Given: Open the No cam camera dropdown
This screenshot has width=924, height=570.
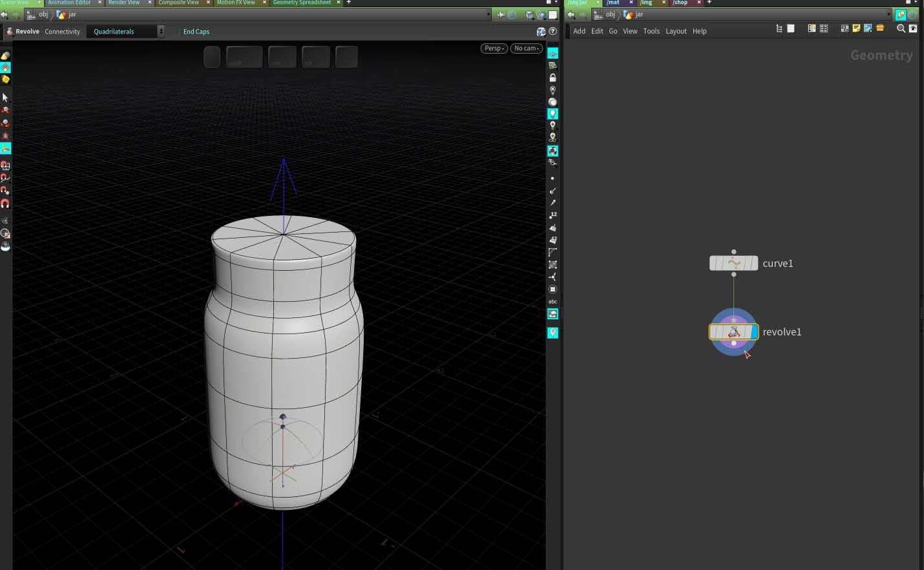Looking at the screenshot, I should (x=526, y=48).
